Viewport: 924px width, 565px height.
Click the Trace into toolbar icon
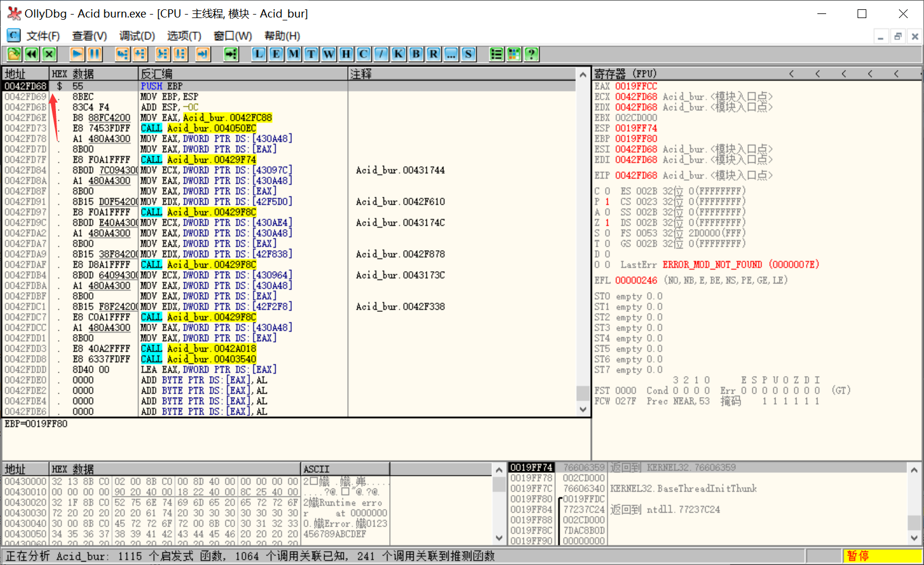coord(163,54)
